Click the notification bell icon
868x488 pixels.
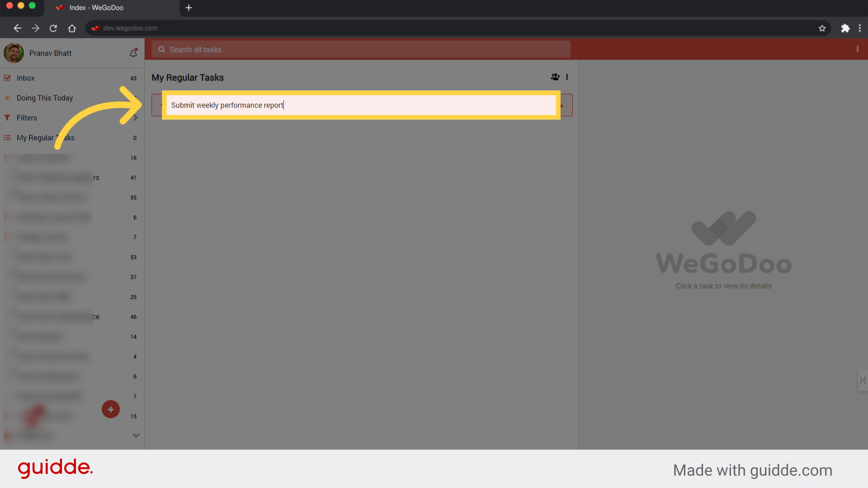(x=133, y=54)
